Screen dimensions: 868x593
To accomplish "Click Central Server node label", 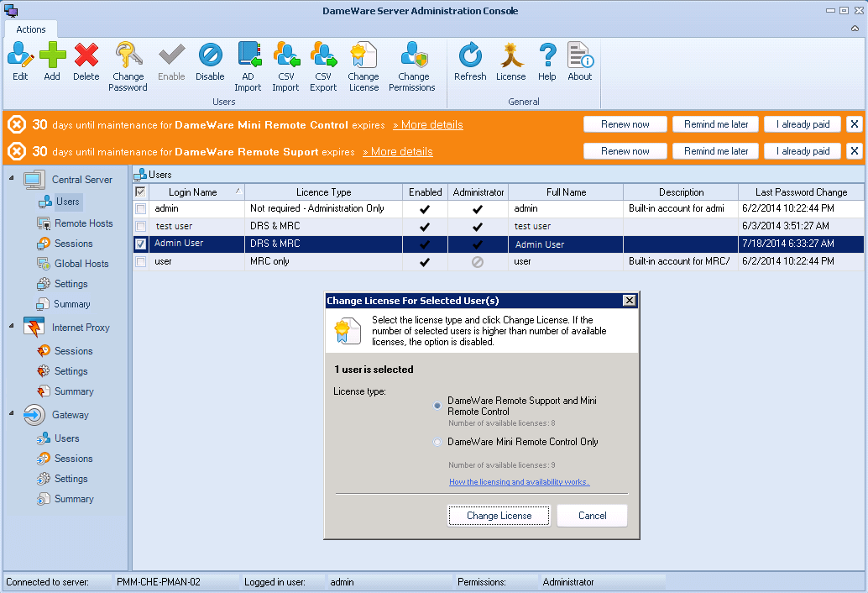I will [82, 180].
